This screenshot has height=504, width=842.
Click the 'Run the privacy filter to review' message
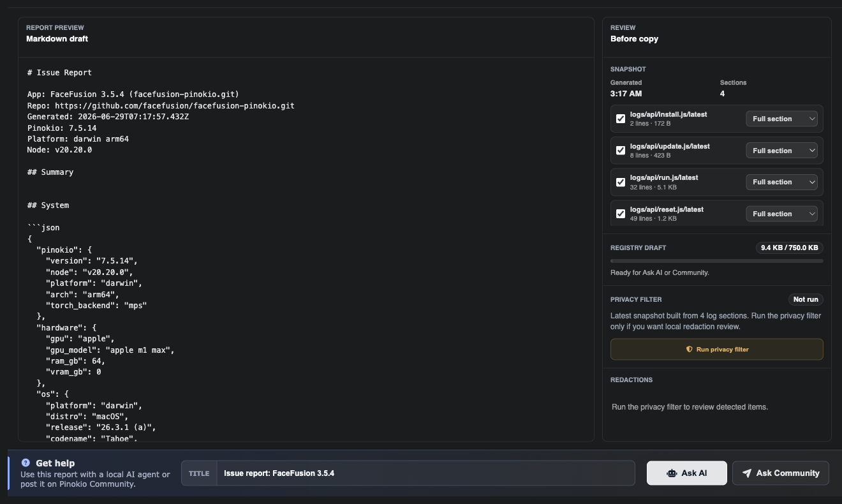tap(690, 407)
